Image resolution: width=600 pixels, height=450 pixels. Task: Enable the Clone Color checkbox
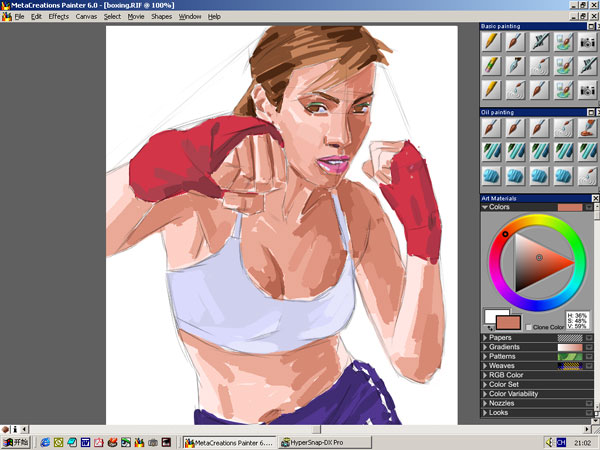(529, 327)
